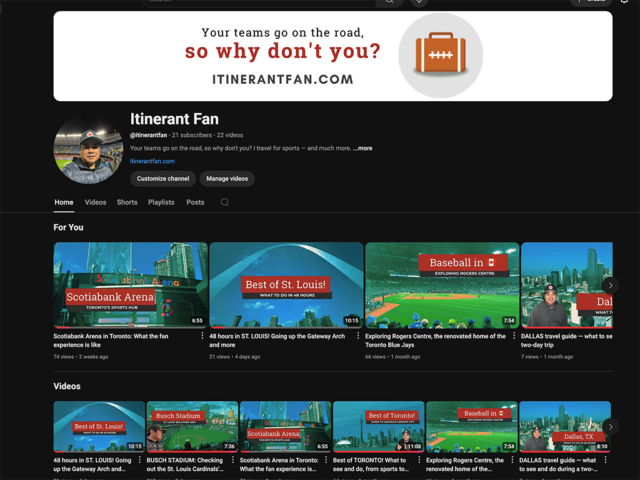Viewport: 640px width, 480px height.
Task: Click the Manage videos button
Action: (227, 178)
